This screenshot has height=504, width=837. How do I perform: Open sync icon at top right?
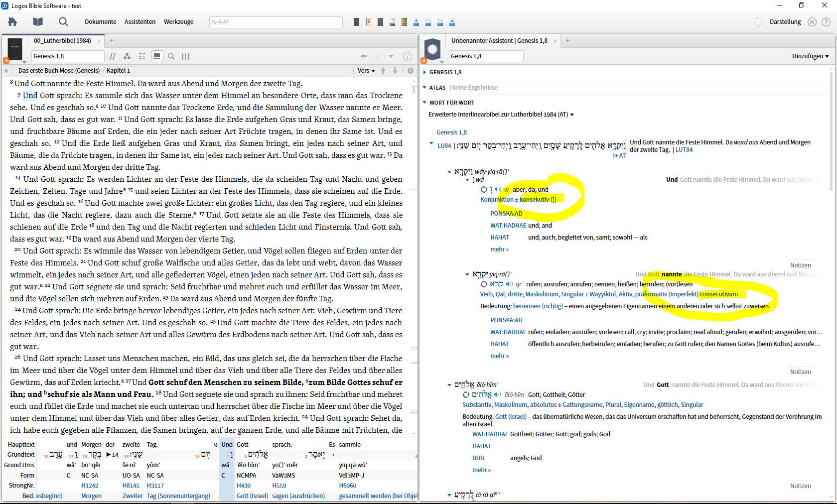pyautogui.click(x=758, y=22)
